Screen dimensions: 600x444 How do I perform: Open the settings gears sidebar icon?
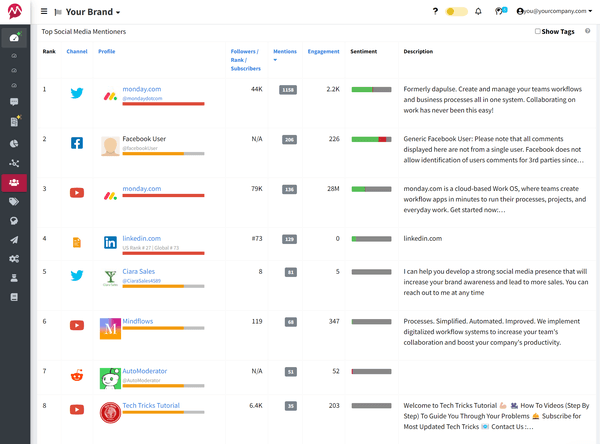pyautogui.click(x=14, y=259)
